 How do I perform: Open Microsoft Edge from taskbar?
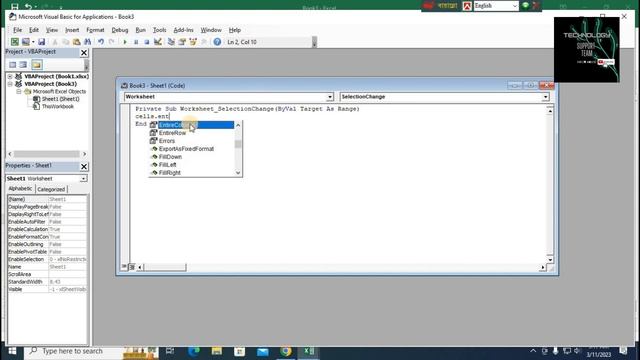[194, 351]
